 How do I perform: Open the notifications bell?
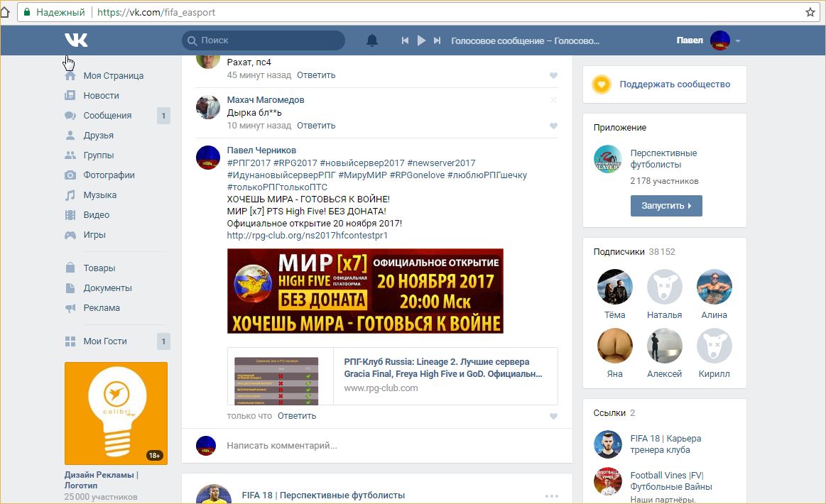pos(372,40)
